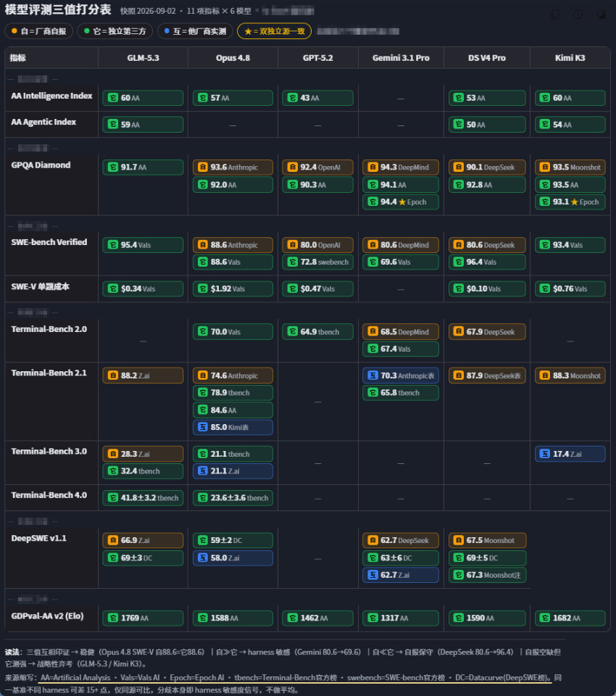Screen dimensions: 616x696
Task: Click the copy icon in the top-right corner
Action: [x=555, y=14]
